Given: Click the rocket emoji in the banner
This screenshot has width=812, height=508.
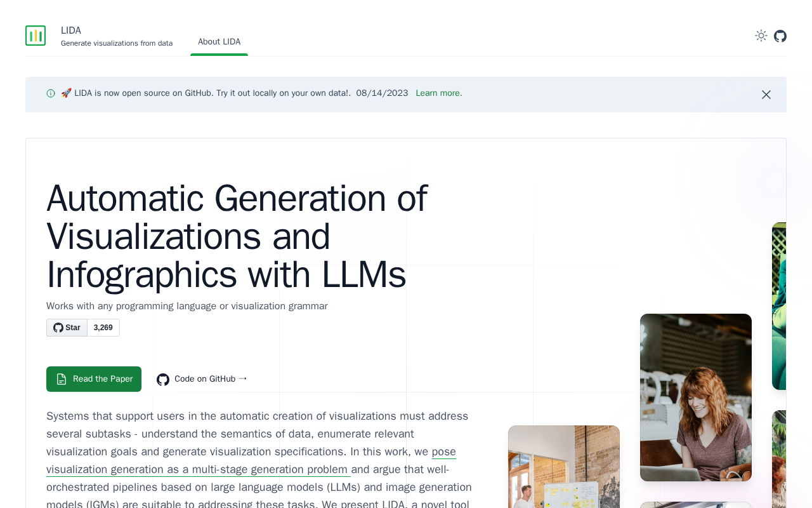Looking at the screenshot, I should [x=66, y=93].
